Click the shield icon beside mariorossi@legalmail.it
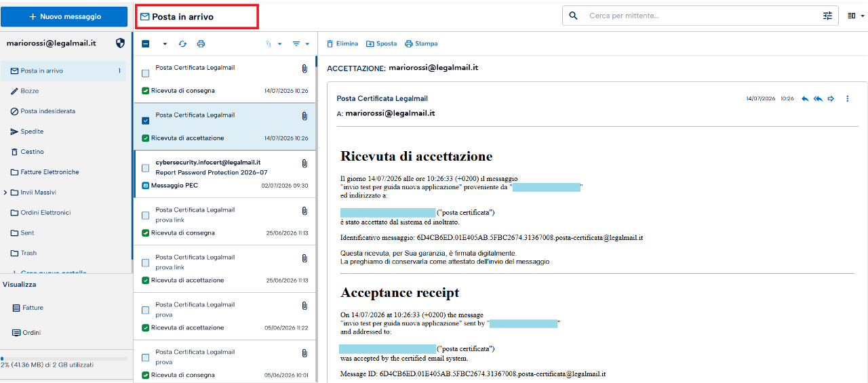 click(121, 43)
